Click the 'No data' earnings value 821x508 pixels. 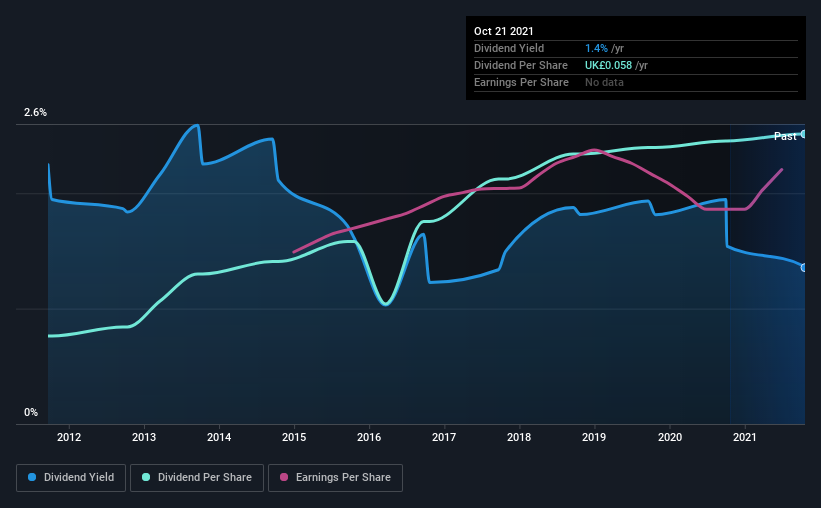(604, 82)
